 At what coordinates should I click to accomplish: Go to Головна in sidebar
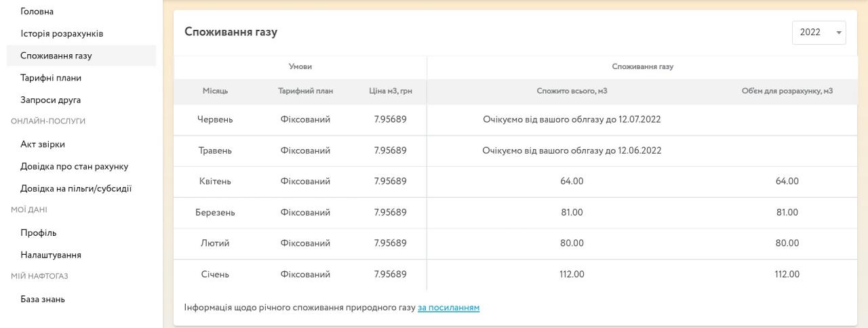point(37,12)
